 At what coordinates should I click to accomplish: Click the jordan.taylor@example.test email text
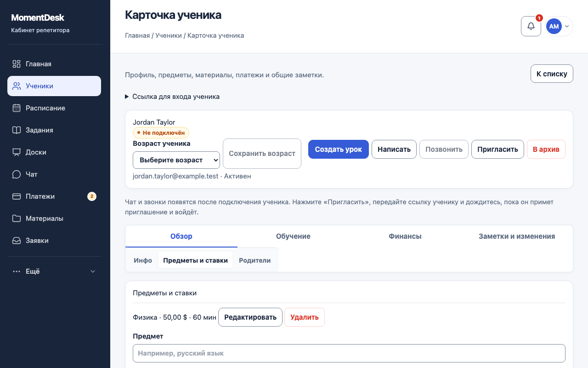click(x=175, y=176)
